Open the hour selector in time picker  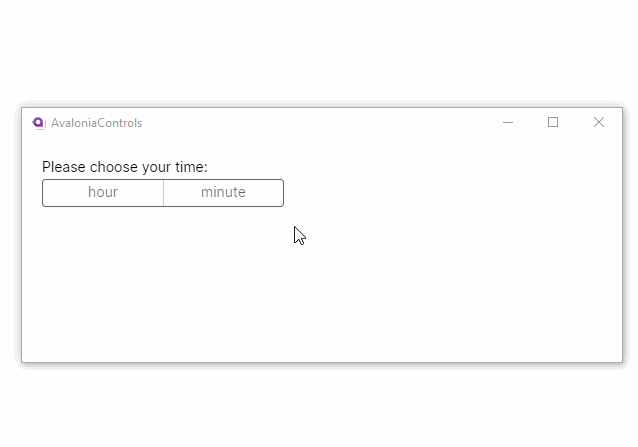(x=103, y=193)
